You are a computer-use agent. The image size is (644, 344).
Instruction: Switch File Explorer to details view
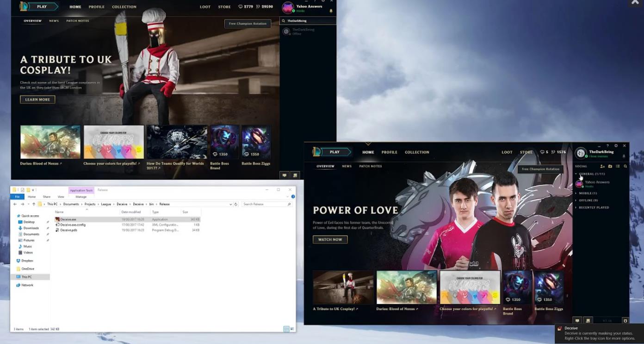click(x=286, y=329)
